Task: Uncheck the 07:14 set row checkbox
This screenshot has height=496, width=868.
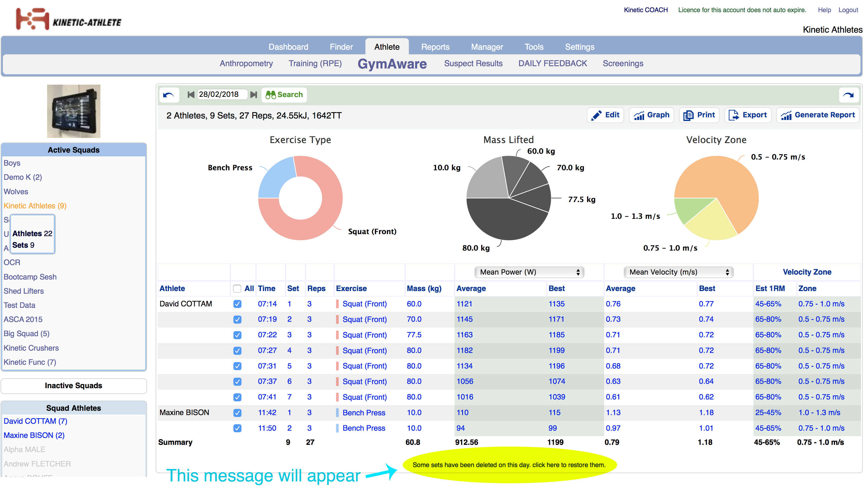Action: [x=237, y=304]
